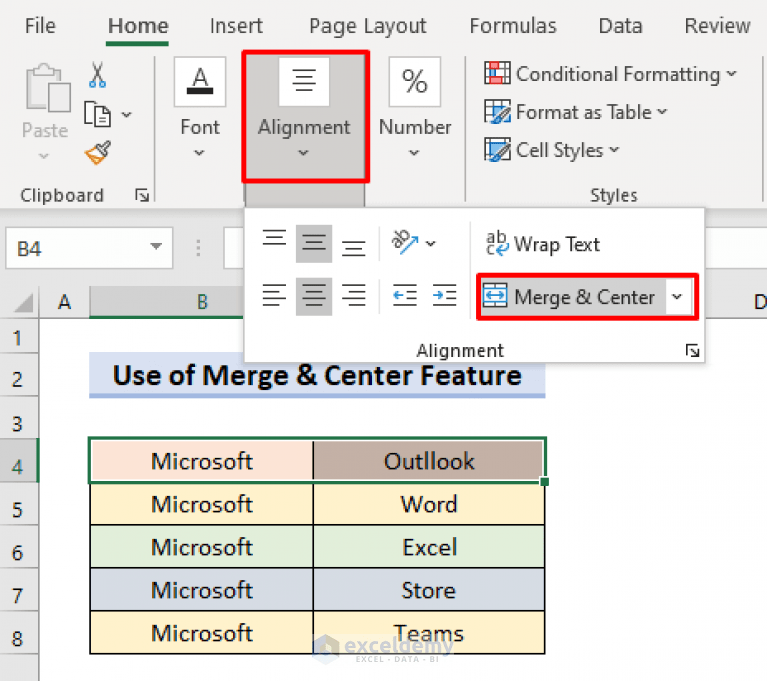767x681 pixels.
Task: Select the Microsoft cell in row 8
Action: tap(202, 633)
